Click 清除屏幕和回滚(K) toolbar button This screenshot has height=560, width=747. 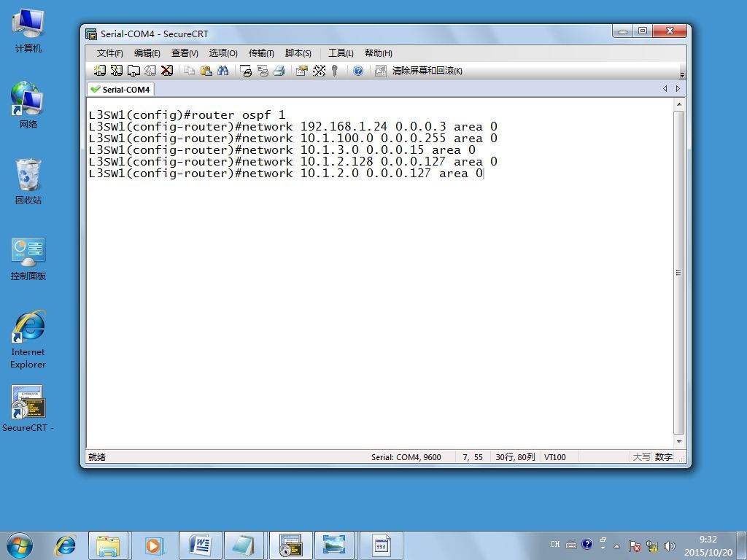pos(427,71)
